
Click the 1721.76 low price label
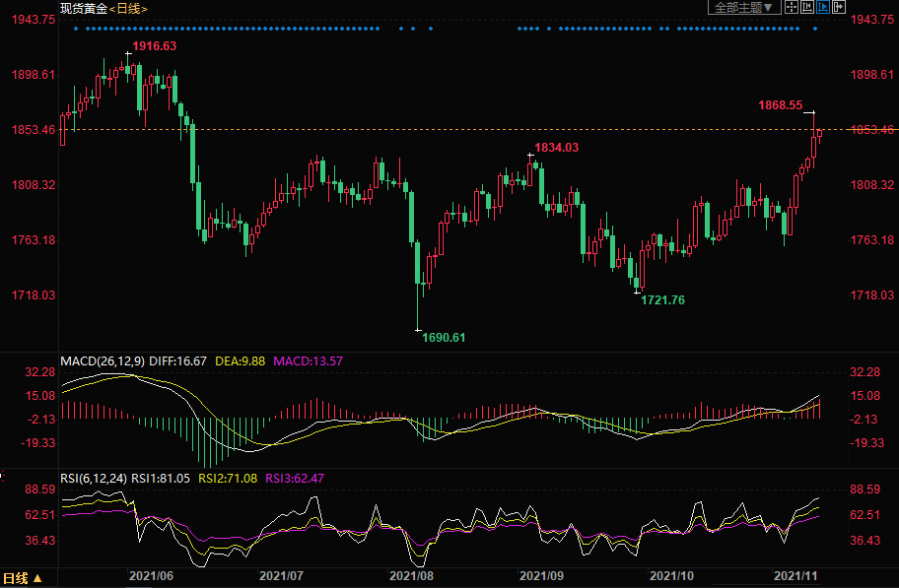(x=662, y=299)
